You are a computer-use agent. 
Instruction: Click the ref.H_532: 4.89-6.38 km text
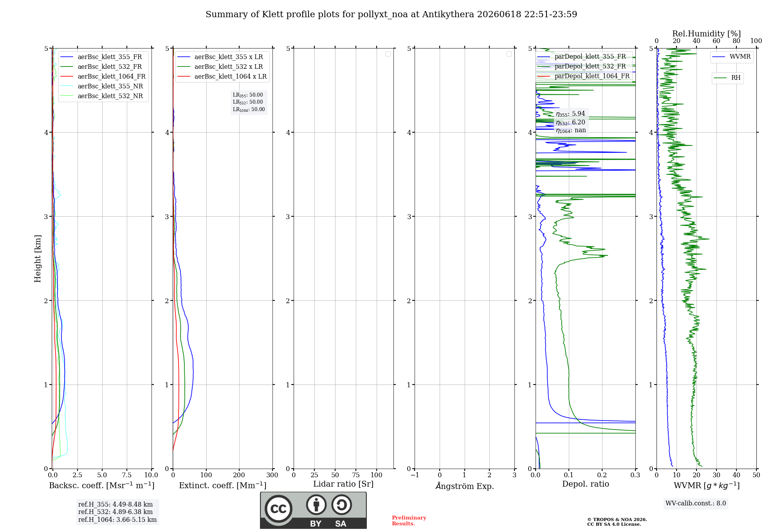[115, 512]
